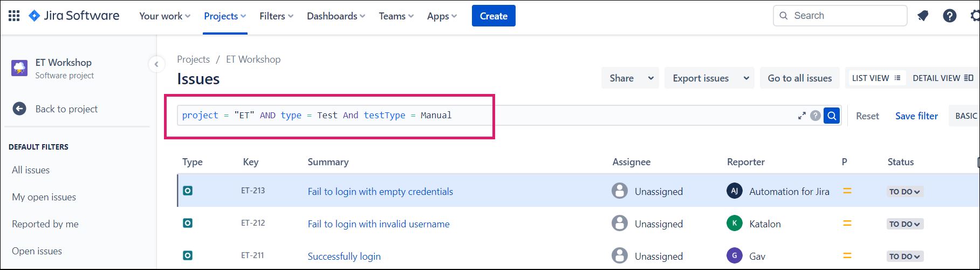Viewport: 980px width, 270px height.
Task: Open the Dashboards menu
Action: 335,16
